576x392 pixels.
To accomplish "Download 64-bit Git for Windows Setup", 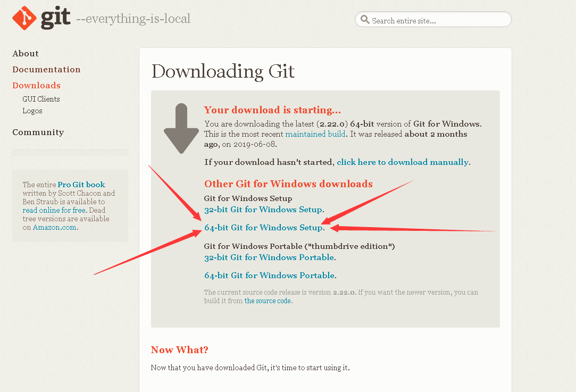I will pyautogui.click(x=263, y=228).
